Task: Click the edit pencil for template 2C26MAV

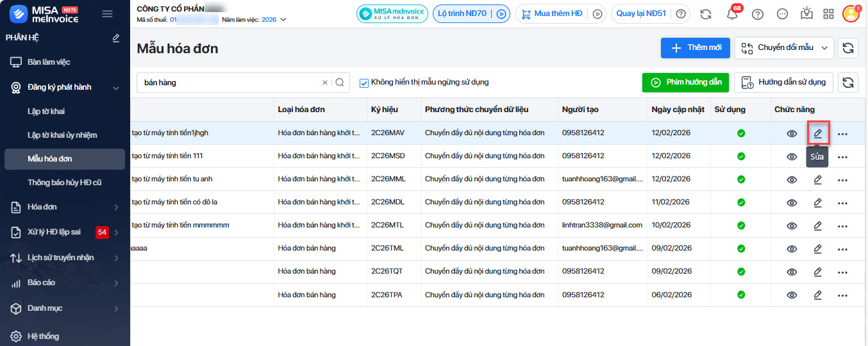Action: 817,133
